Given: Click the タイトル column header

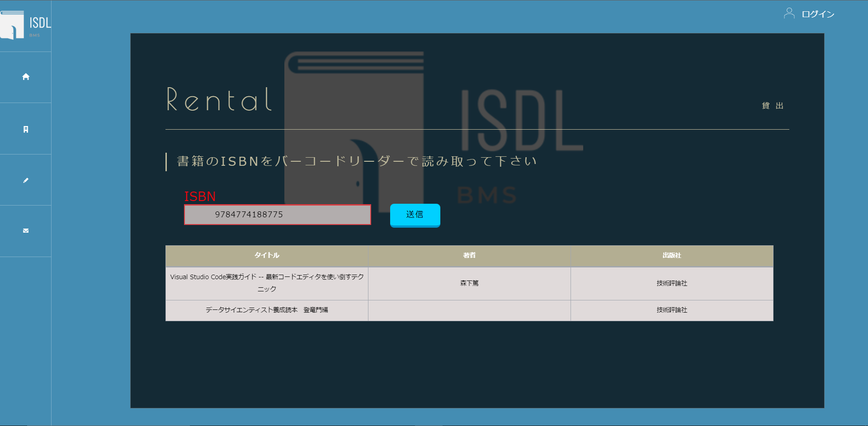Looking at the screenshot, I should pyautogui.click(x=266, y=256).
